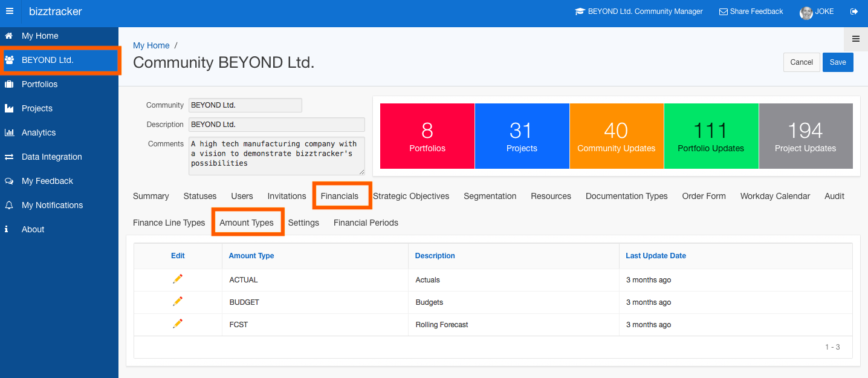
Task: Open the Invitations tab
Action: (x=287, y=196)
